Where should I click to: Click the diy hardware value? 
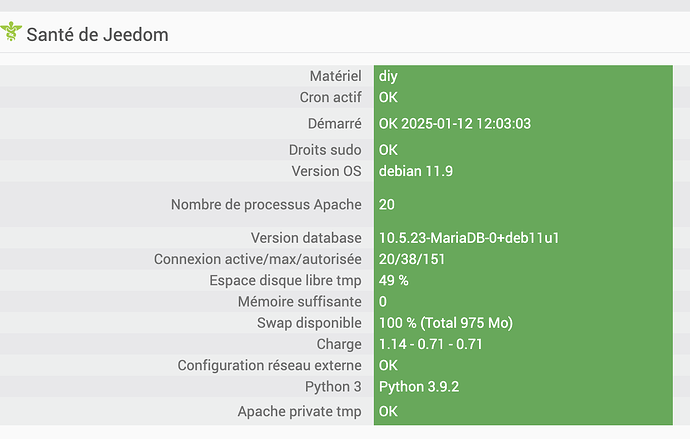(x=388, y=76)
